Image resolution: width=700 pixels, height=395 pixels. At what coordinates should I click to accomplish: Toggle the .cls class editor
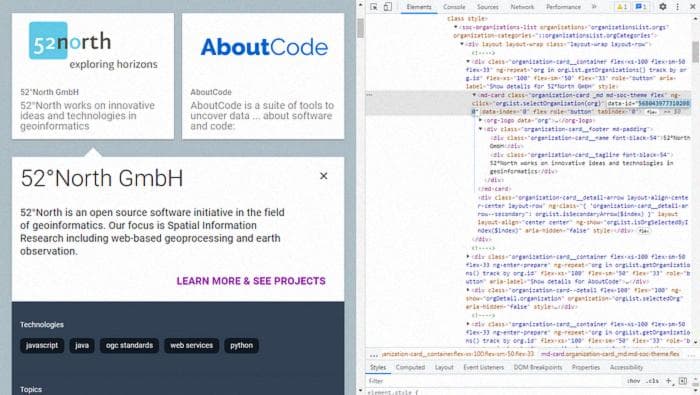pyautogui.click(x=653, y=381)
